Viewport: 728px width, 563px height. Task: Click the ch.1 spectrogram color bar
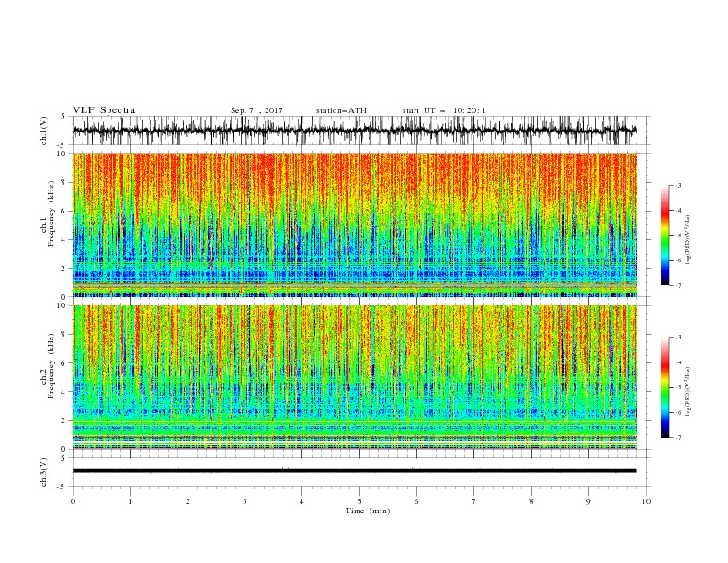pos(665,236)
